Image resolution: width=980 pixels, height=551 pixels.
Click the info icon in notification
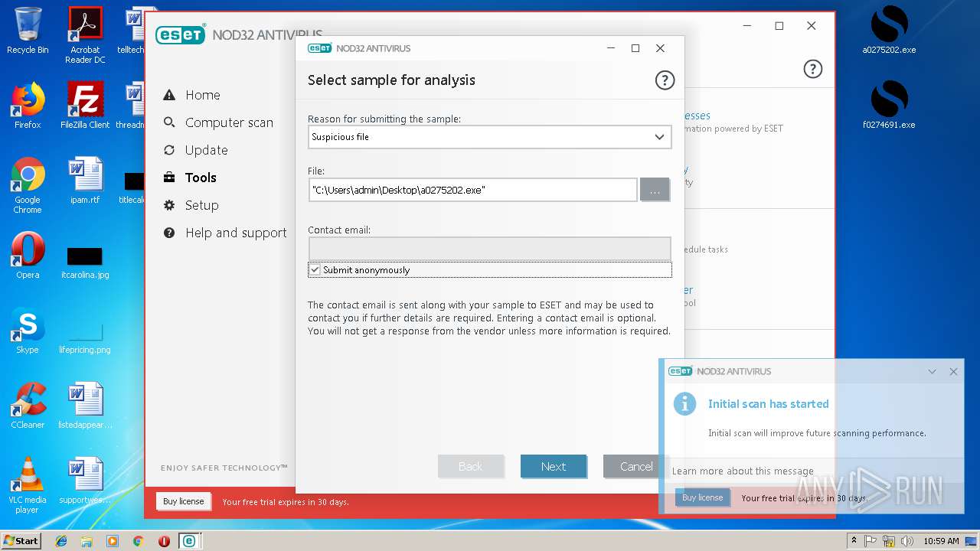point(684,403)
